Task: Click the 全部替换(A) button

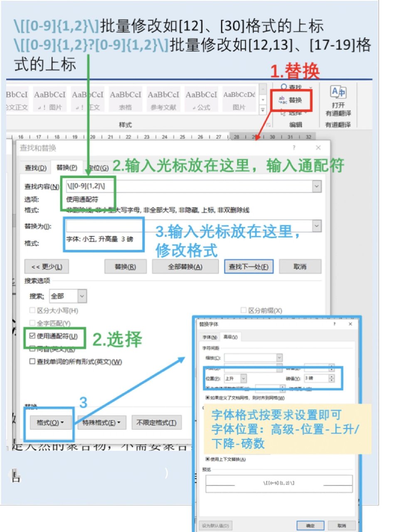Action: [185, 267]
